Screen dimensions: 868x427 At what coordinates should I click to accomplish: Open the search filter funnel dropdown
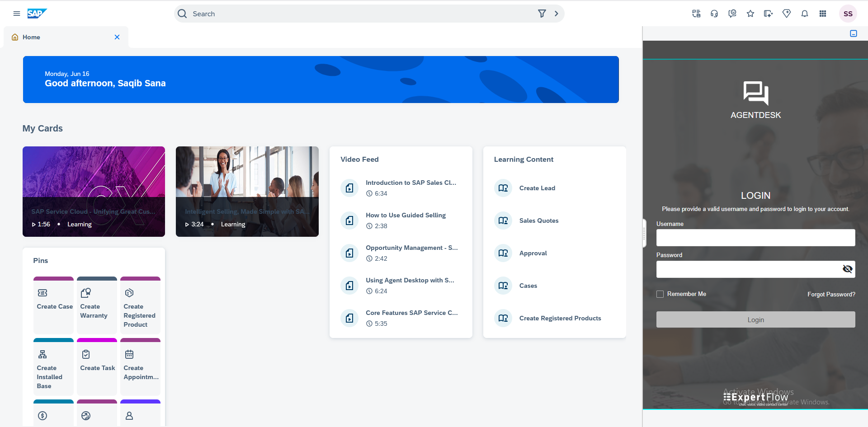pyautogui.click(x=542, y=14)
